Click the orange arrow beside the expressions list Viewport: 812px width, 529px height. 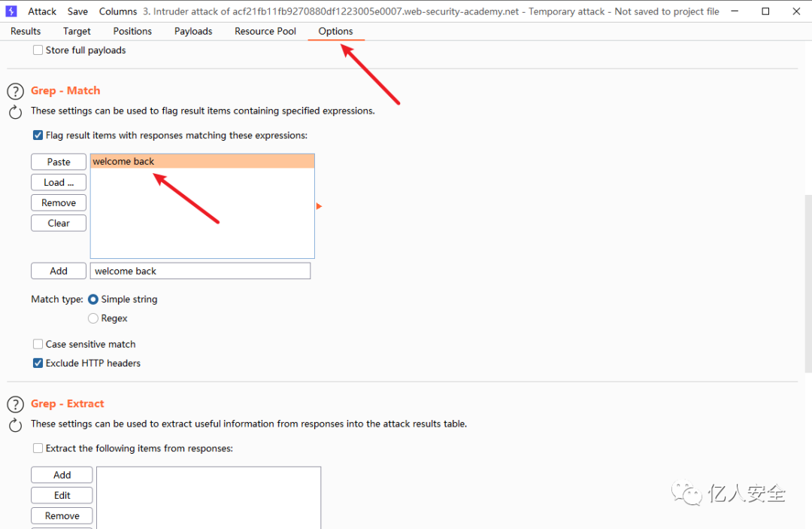point(319,206)
